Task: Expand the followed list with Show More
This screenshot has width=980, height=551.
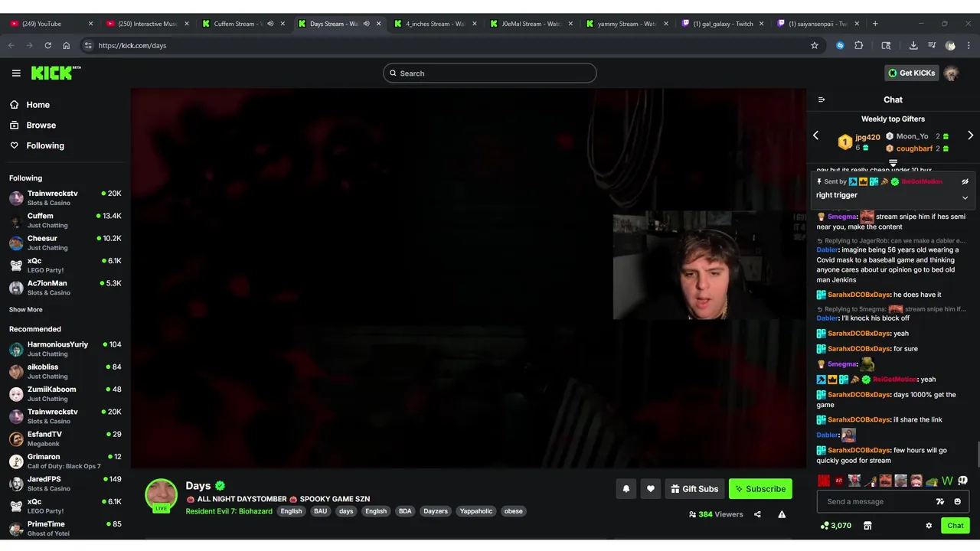Action: tap(26, 310)
